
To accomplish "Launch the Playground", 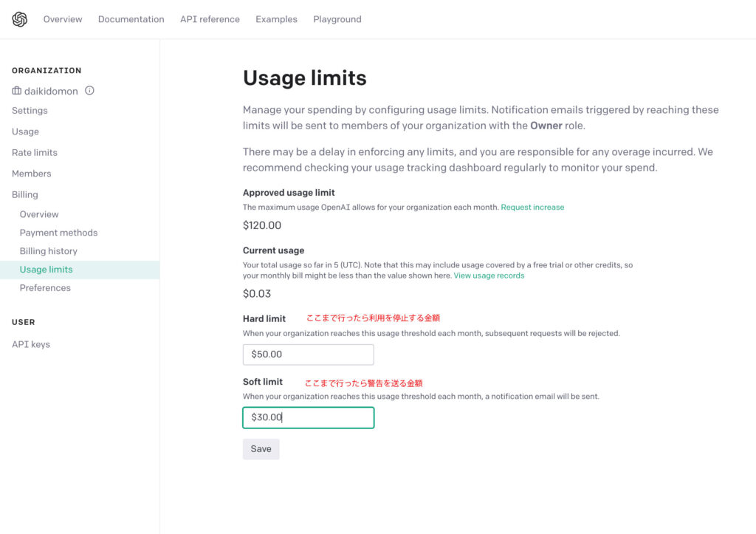I will pos(337,19).
